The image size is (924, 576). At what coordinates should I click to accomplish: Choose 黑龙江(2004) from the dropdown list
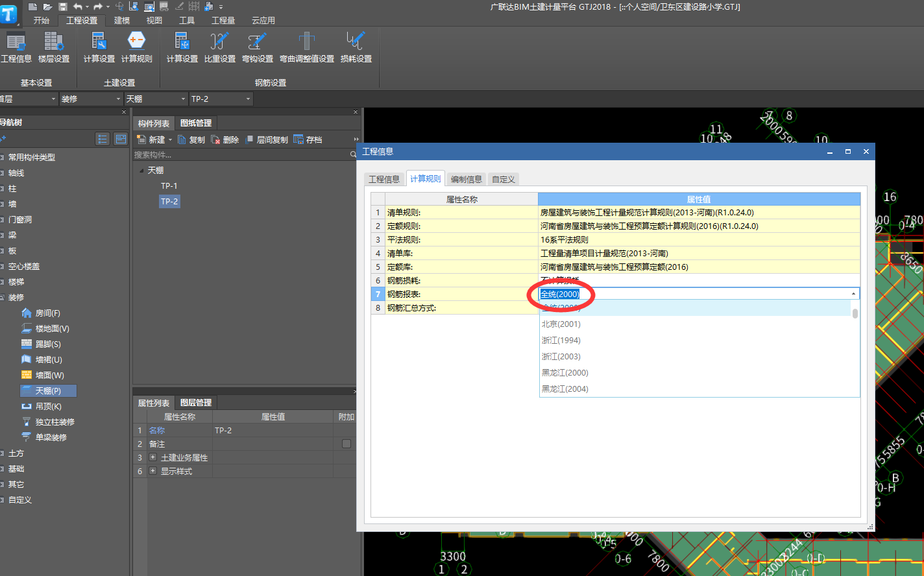(x=695, y=389)
